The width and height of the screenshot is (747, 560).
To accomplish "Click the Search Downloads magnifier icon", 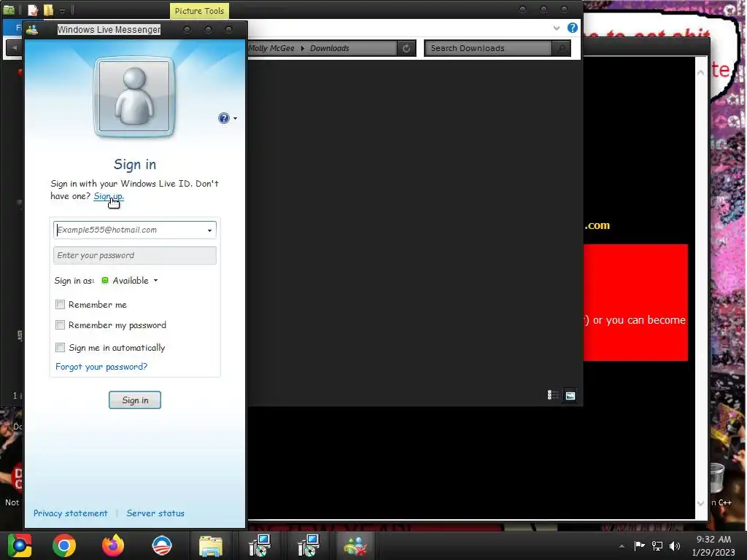I will (x=562, y=48).
